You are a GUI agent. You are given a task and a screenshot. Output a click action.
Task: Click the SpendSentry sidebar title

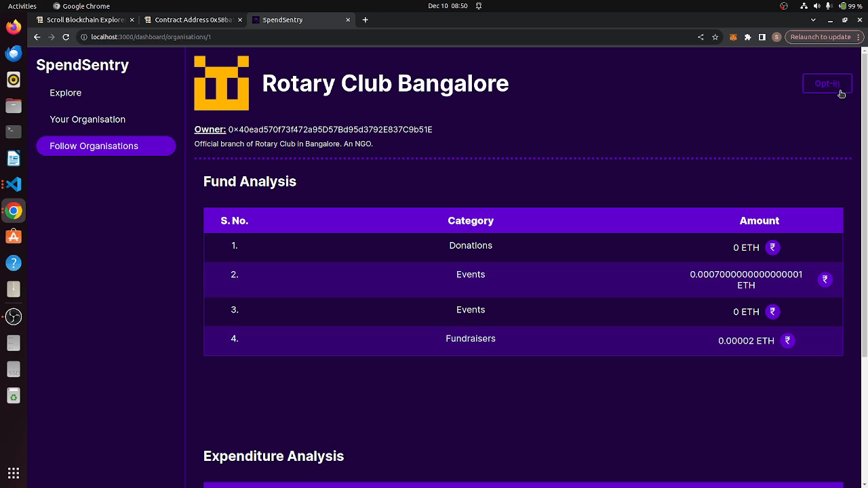(x=82, y=65)
